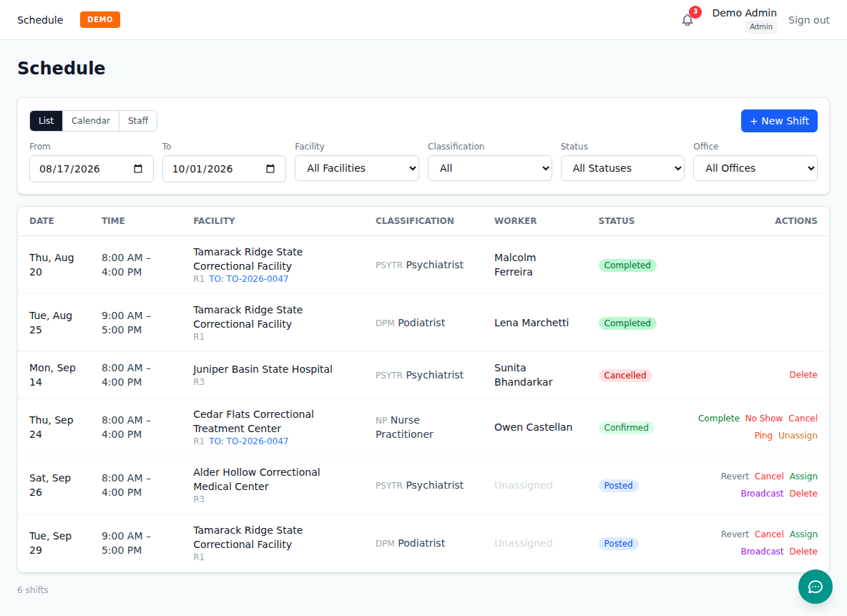Open TO-2026-0047 link in Sep 24 row
This screenshot has width=847, height=616.
point(248,441)
